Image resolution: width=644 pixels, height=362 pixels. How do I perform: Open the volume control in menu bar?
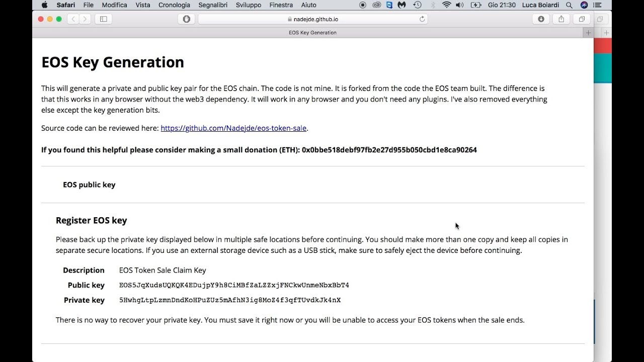pos(460,5)
